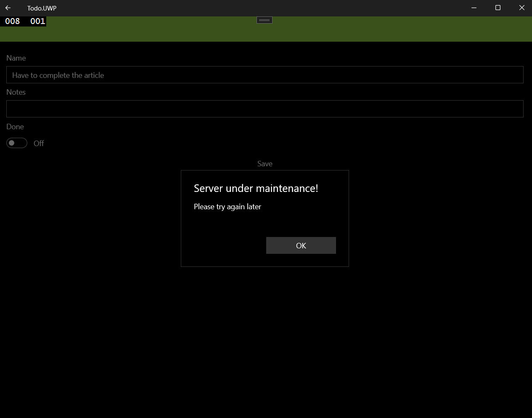Image resolution: width=532 pixels, height=418 pixels.
Task: Click the 008 frame counter
Action: 13,21
